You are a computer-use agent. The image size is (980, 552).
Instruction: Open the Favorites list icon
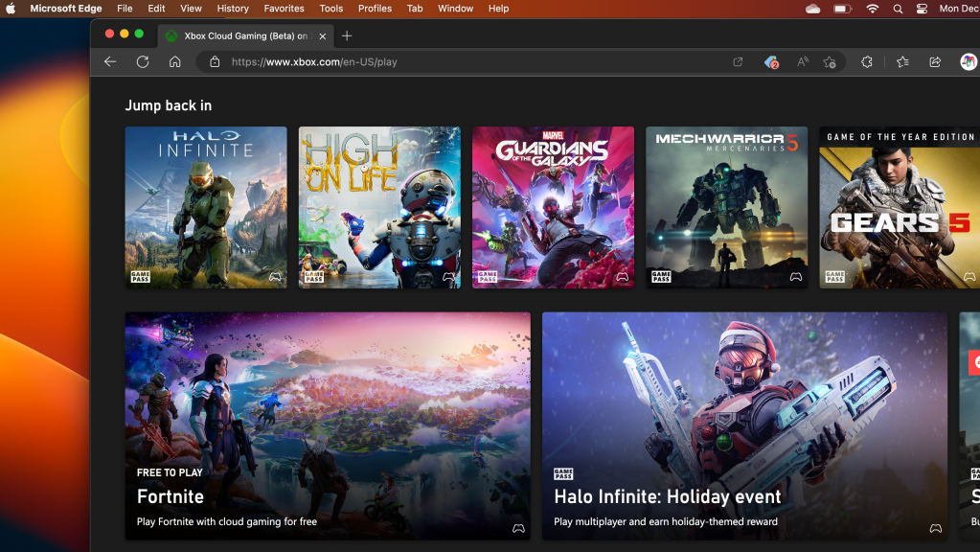pos(902,61)
